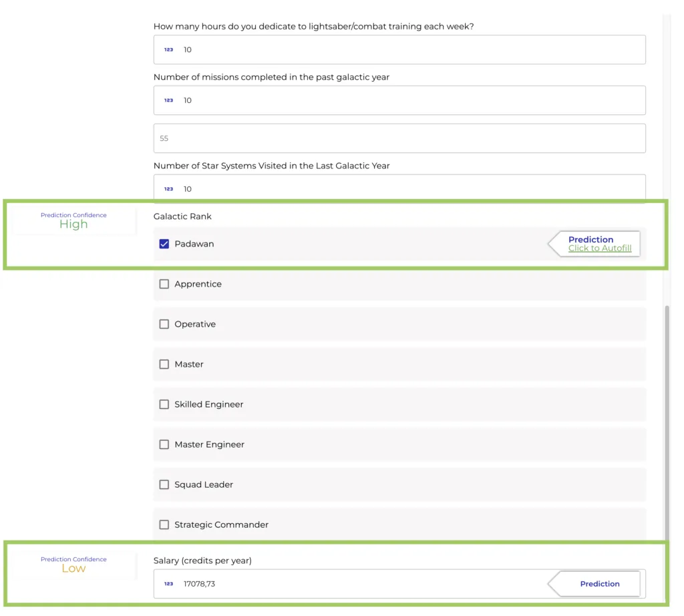The width and height of the screenshot is (684, 616).
Task: Uncheck the Padawan checkbox
Action: coord(164,244)
